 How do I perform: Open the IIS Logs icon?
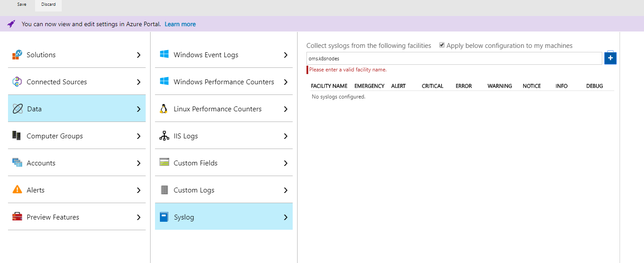pyautogui.click(x=165, y=136)
